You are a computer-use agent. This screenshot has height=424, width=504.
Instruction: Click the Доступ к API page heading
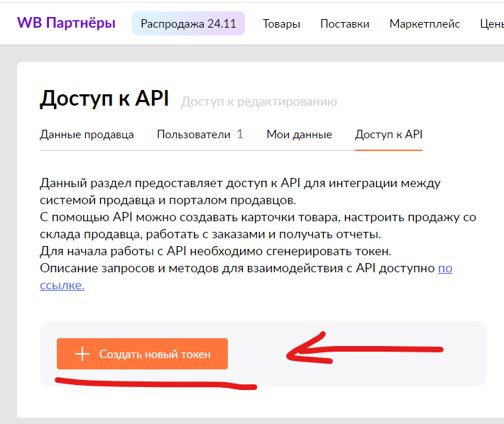point(104,99)
